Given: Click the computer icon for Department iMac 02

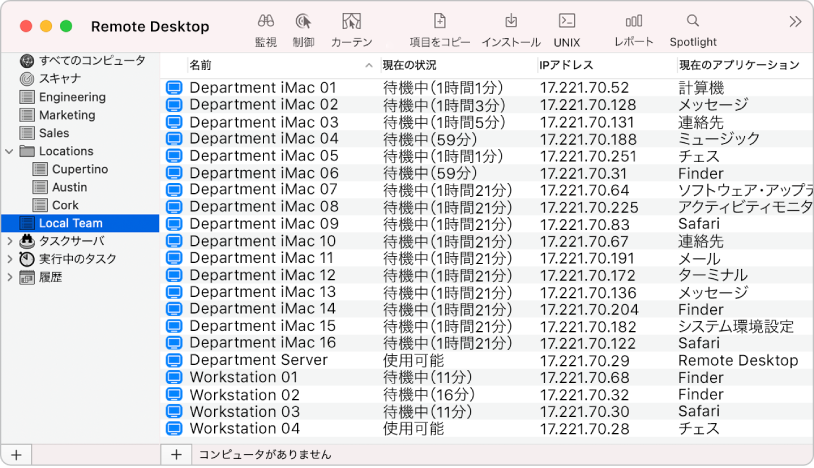Looking at the screenshot, I should pos(174,105).
